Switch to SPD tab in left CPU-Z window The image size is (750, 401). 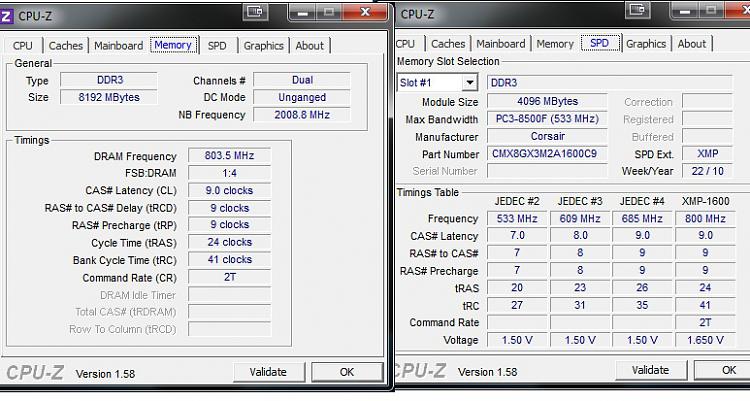pyautogui.click(x=217, y=45)
